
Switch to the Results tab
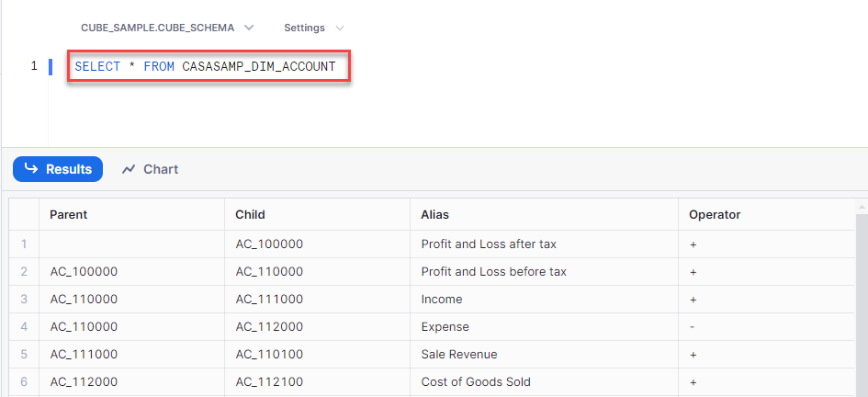(58, 169)
